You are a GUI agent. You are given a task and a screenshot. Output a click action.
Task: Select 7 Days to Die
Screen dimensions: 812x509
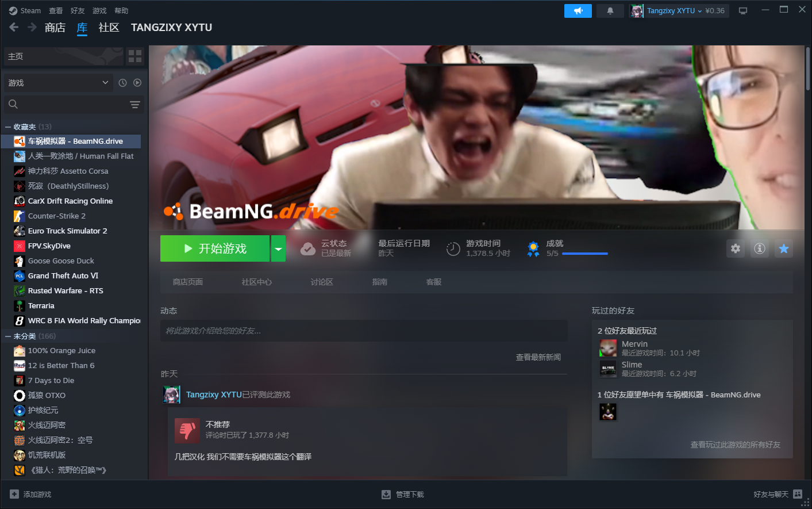71,380
